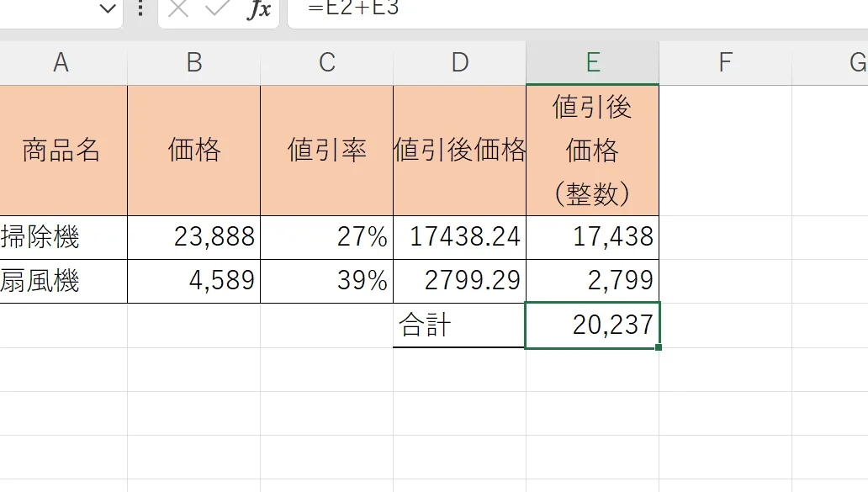Click the Enter checkmark icon in formula bar

[x=217, y=9]
